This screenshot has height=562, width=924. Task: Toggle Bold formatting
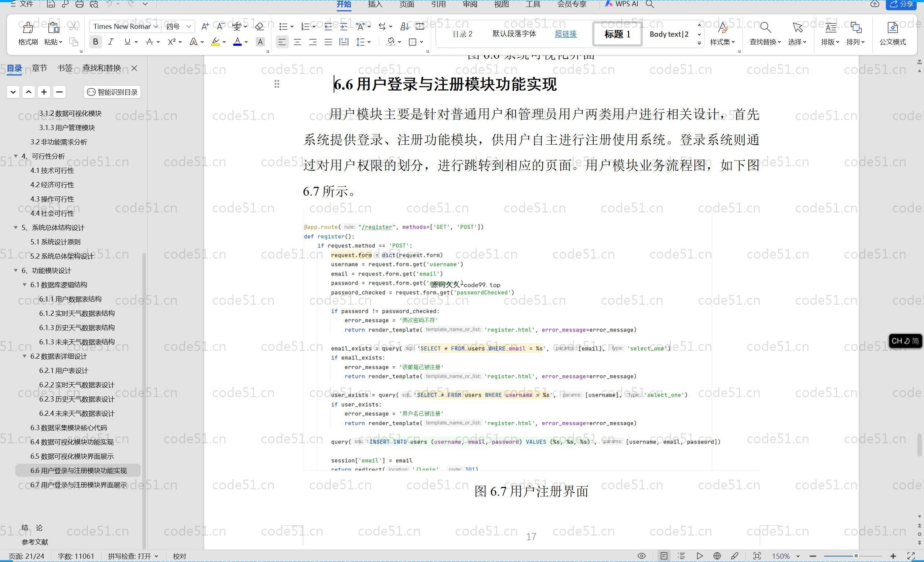(95, 42)
